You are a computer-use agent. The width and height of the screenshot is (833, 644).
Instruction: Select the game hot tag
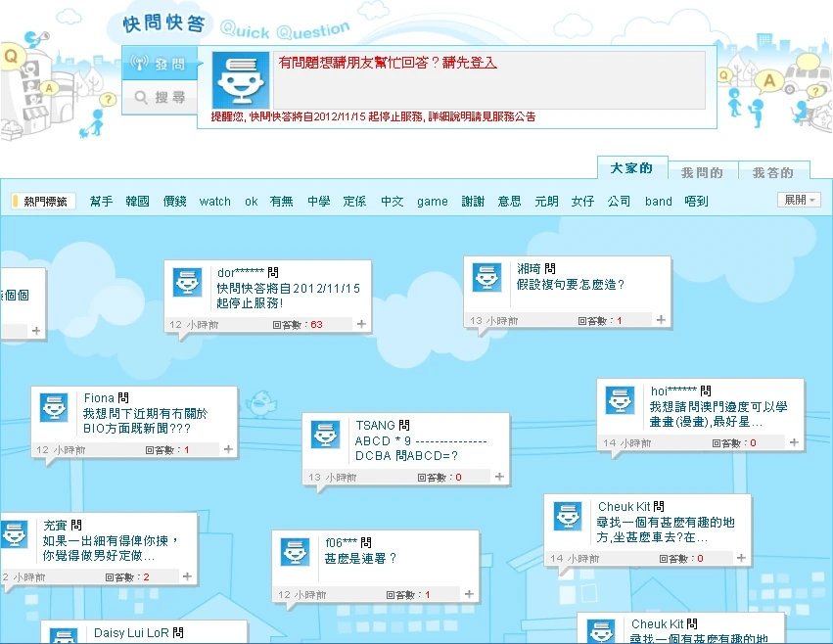[x=433, y=202]
